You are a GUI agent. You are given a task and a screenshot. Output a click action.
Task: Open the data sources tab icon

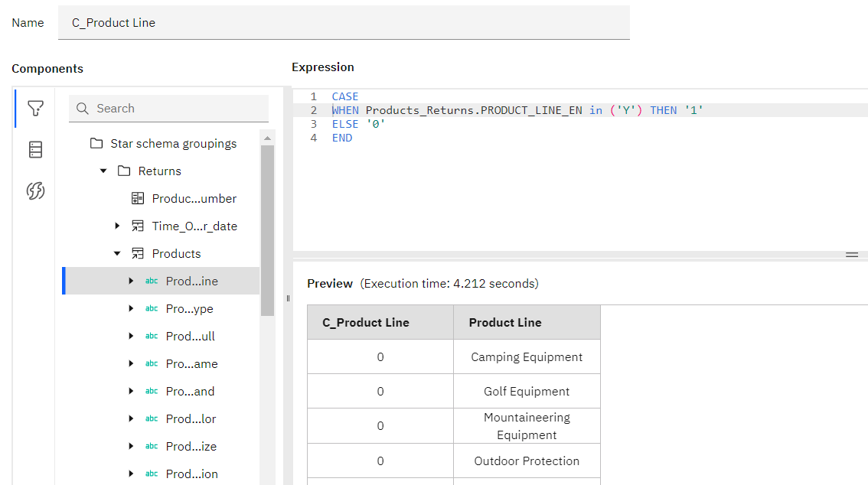coord(35,149)
